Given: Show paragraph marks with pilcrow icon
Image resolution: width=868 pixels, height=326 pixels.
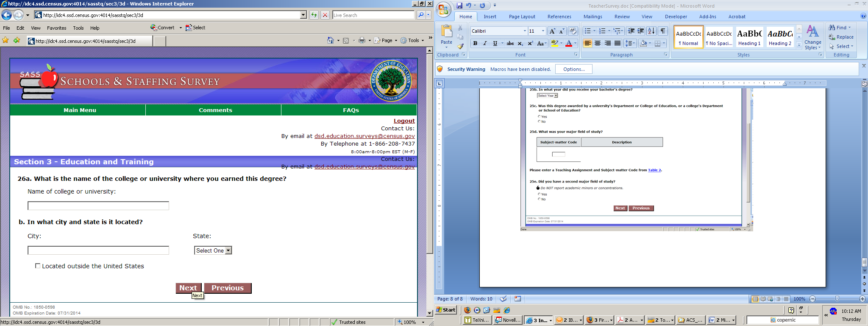Looking at the screenshot, I should pyautogui.click(x=663, y=31).
